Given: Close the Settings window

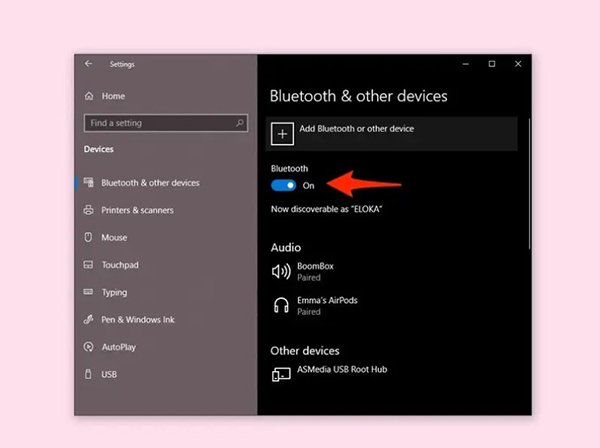Looking at the screenshot, I should click(x=518, y=64).
